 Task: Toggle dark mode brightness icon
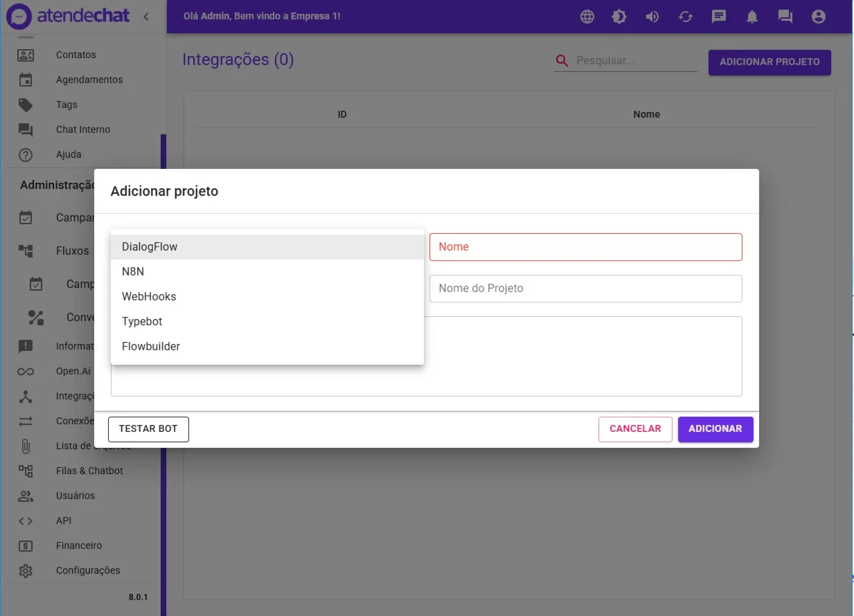[619, 17]
